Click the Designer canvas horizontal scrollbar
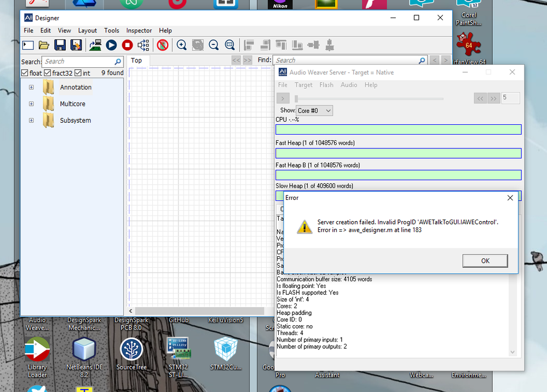 [x=199, y=311]
